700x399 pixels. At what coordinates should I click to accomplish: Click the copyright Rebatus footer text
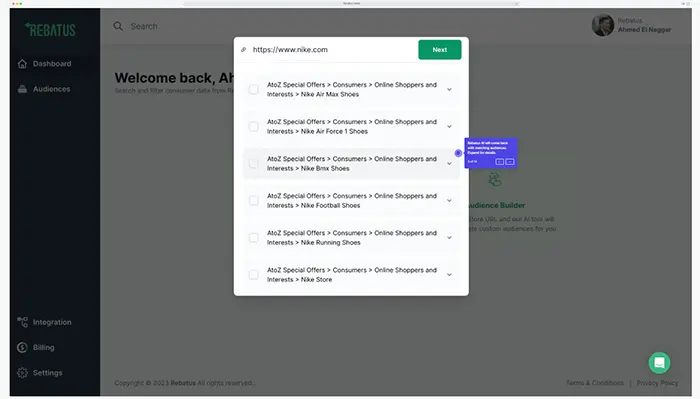pyautogui.click(x=185, y=383)
